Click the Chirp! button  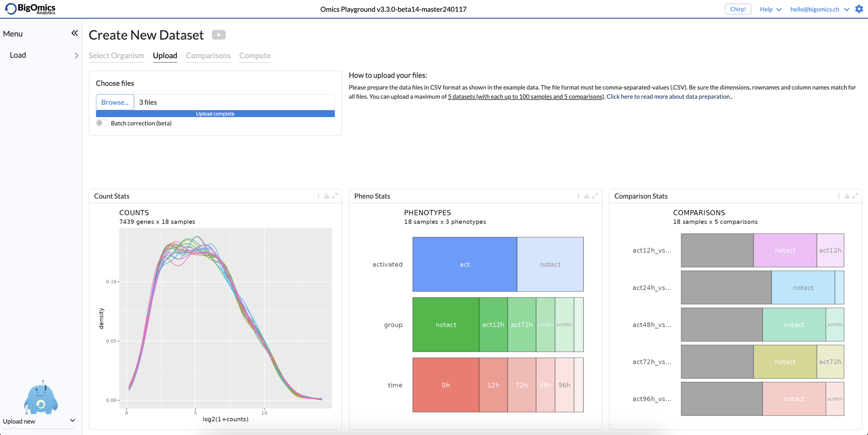click(738, 9)
